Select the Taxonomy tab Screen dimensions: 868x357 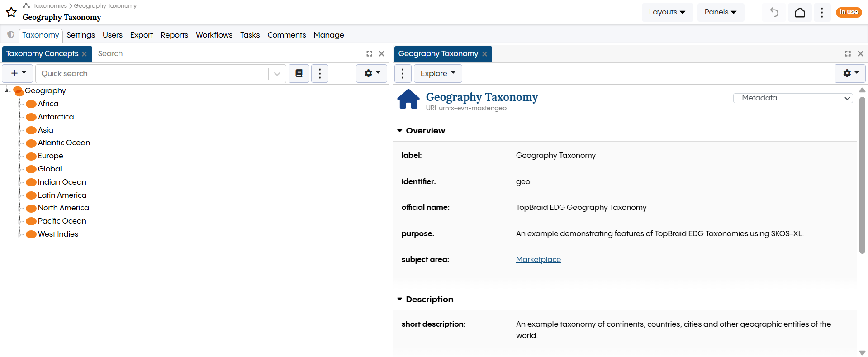[x=41, y=35]
